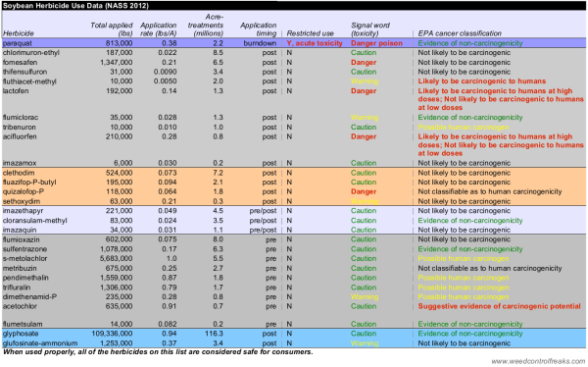Select the 'Application timing' column header
Image resolution: width=588 pixels, height=367 pixels.
[x=259, y=29]
